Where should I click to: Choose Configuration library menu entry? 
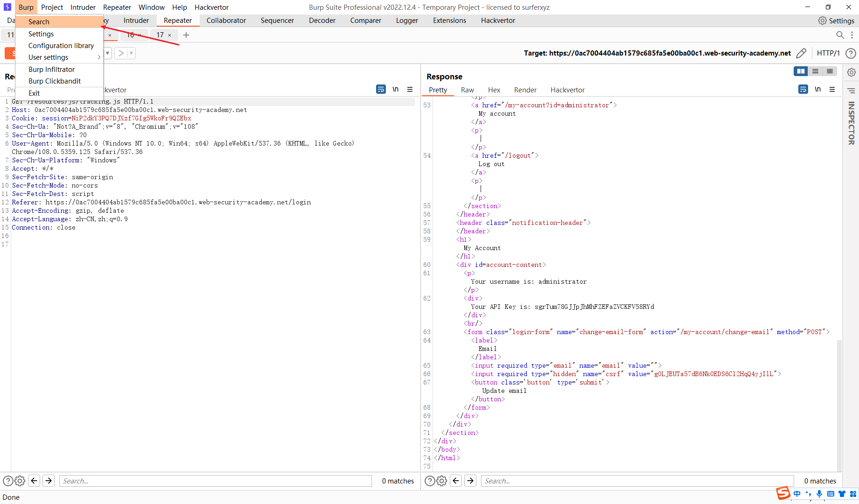59,46
